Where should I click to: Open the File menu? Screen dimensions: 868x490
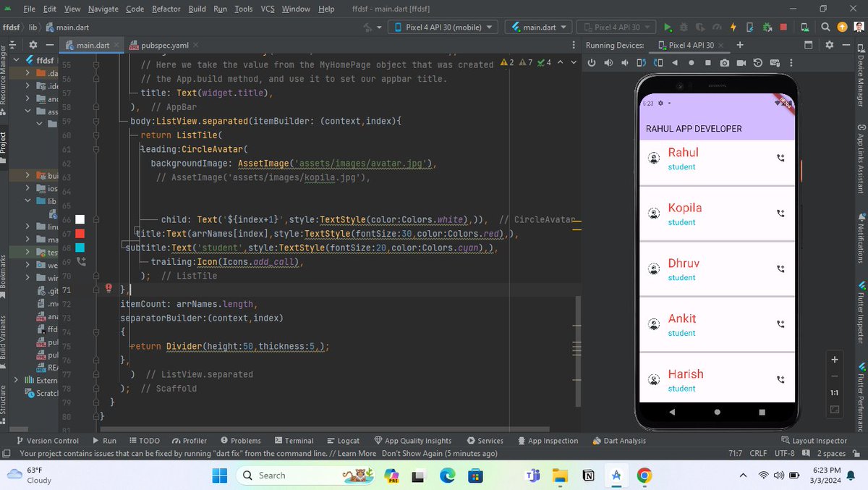tap(29, 9)
